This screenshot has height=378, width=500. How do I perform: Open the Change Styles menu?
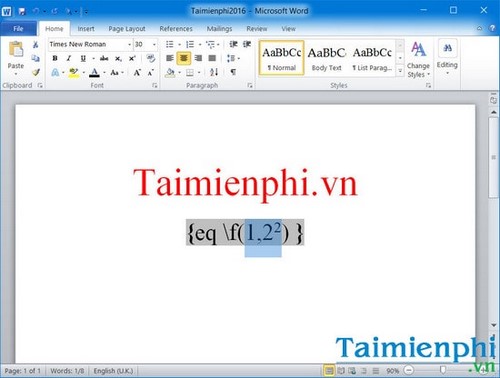coord(418,60)
